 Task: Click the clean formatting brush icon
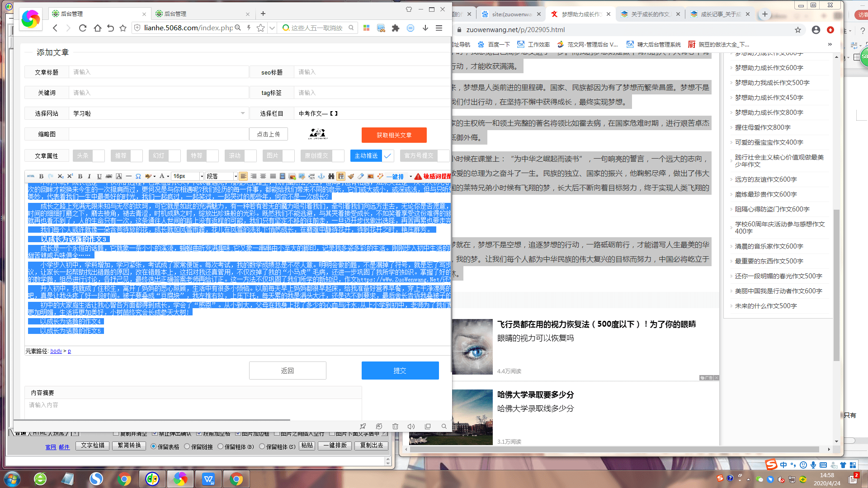(350, 176)
